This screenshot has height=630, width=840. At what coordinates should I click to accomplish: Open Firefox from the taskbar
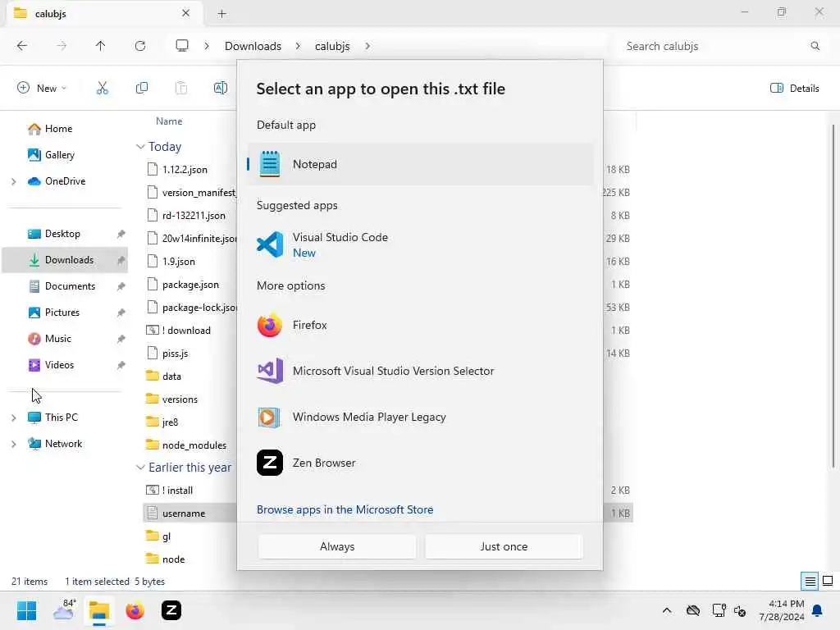coord(135,610)
